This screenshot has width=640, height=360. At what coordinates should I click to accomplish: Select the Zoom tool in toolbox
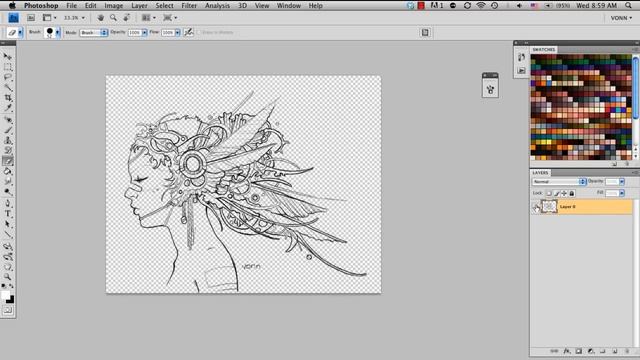pos(7,277)
